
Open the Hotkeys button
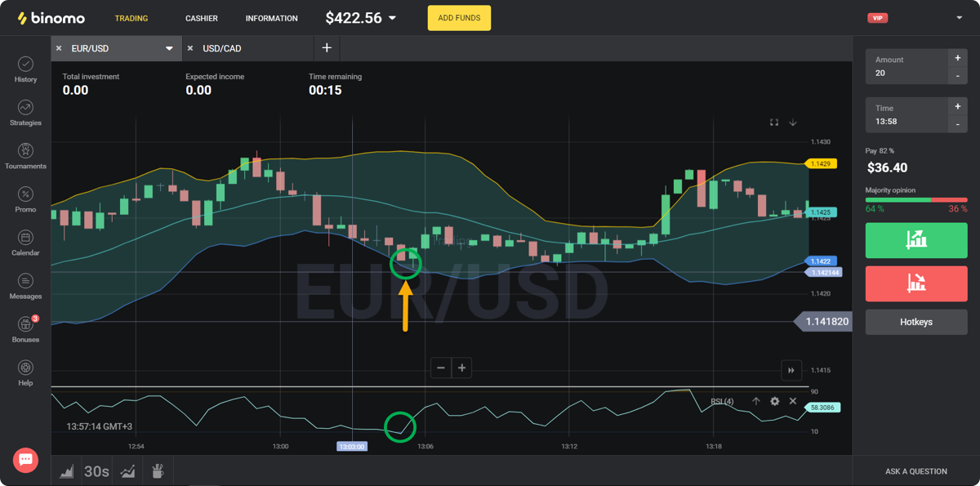916,322
